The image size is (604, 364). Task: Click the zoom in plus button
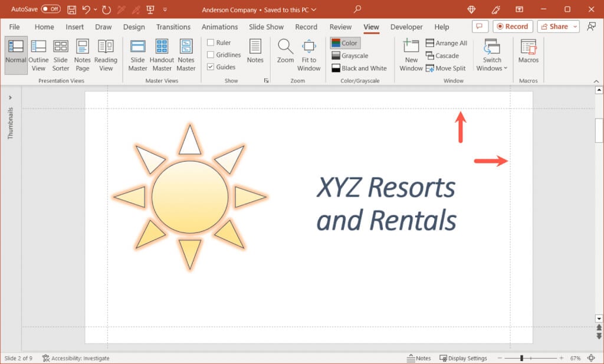(x=562, y=358)
